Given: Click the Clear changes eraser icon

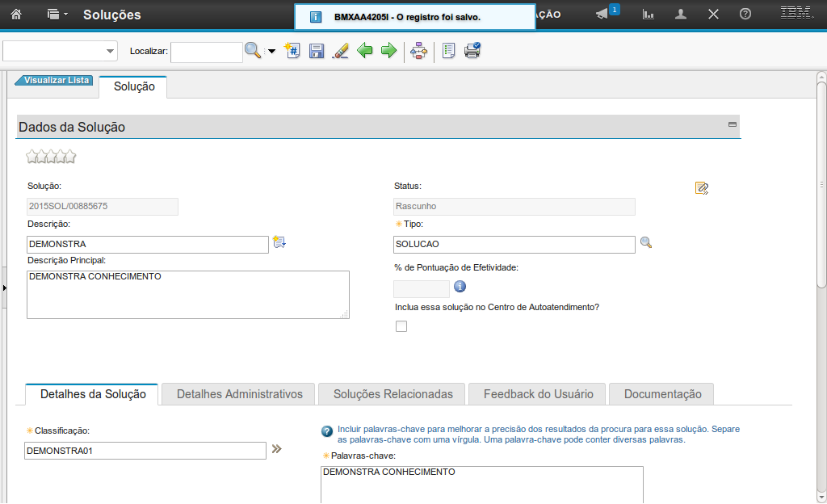Looking at the screenshot, I should click(x=340, y=51).
